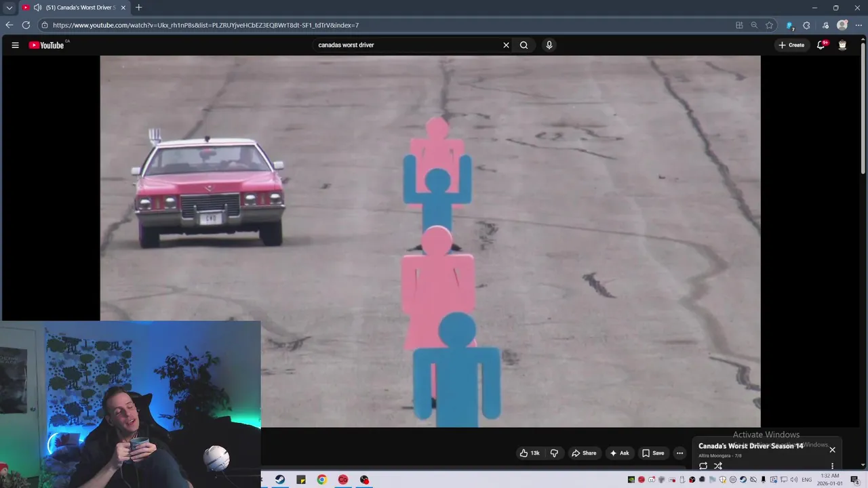This screenshot has height=488, width=868.
Task: Open the tab list dropdown arrow
Action: click(9, 7)
